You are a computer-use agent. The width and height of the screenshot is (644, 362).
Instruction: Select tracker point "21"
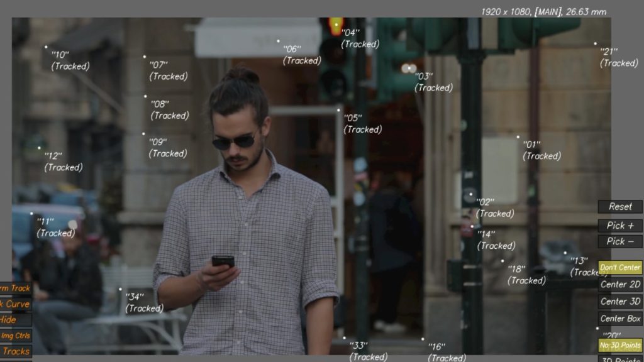click(x=595, y=43)
